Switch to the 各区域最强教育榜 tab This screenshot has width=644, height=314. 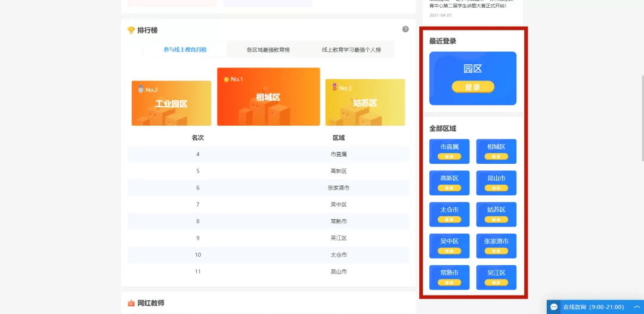tap(268, 50)
